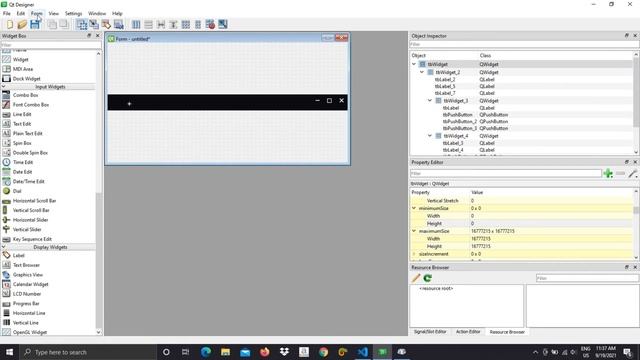Switch to Resource Browser tab
The image size is (640, 360).
[x=507, y=332]
